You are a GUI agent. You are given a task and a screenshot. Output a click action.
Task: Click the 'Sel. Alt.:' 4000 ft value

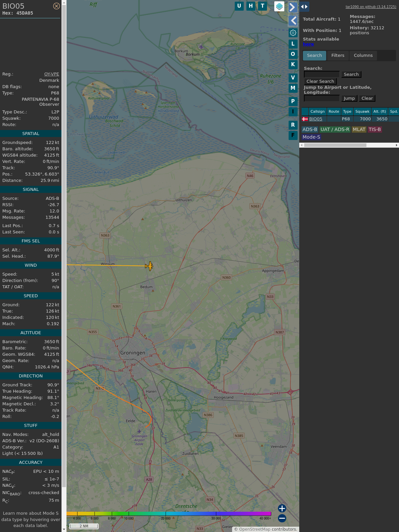[x=52, y=250]
